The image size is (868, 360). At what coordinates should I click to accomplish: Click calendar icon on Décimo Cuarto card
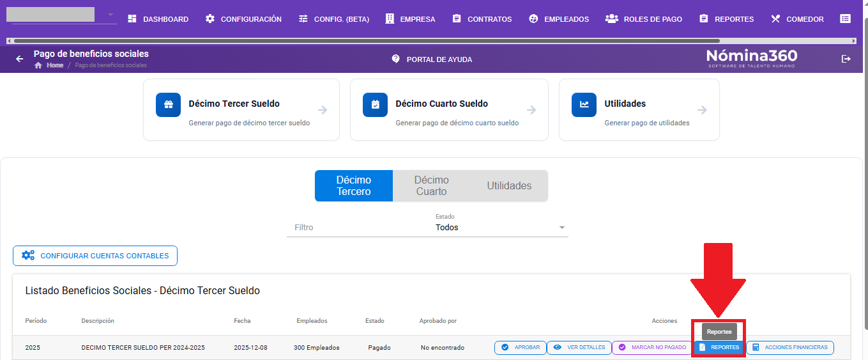coord(375,105)
